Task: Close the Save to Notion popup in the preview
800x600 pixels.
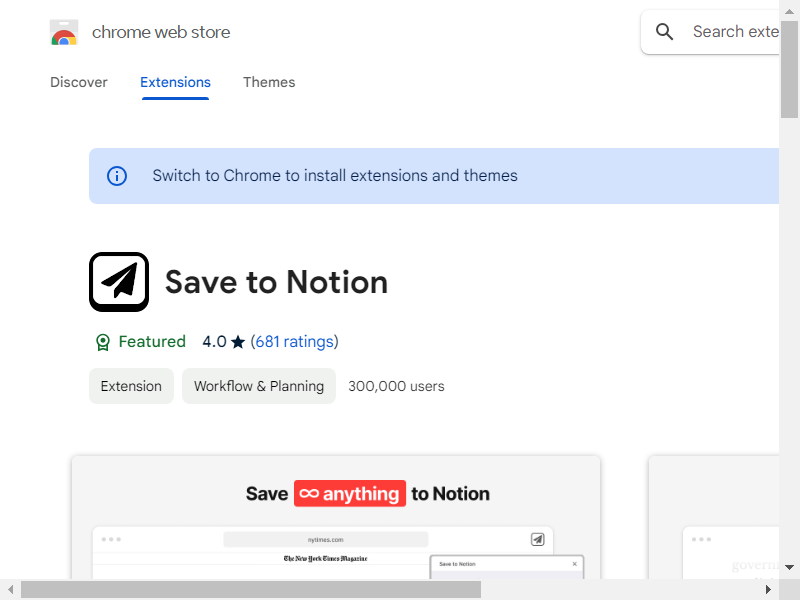Action: tap(574, 564)
